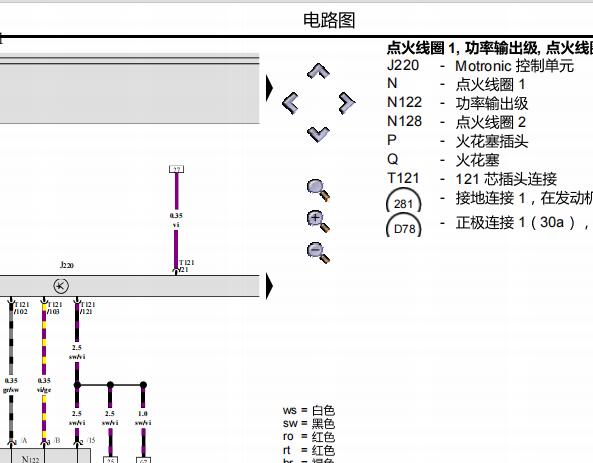Screen dimensions: 593x463
Task: Click the box numbered 22 above violet wire
Action: pyautogui.click(x=176, y=169)
